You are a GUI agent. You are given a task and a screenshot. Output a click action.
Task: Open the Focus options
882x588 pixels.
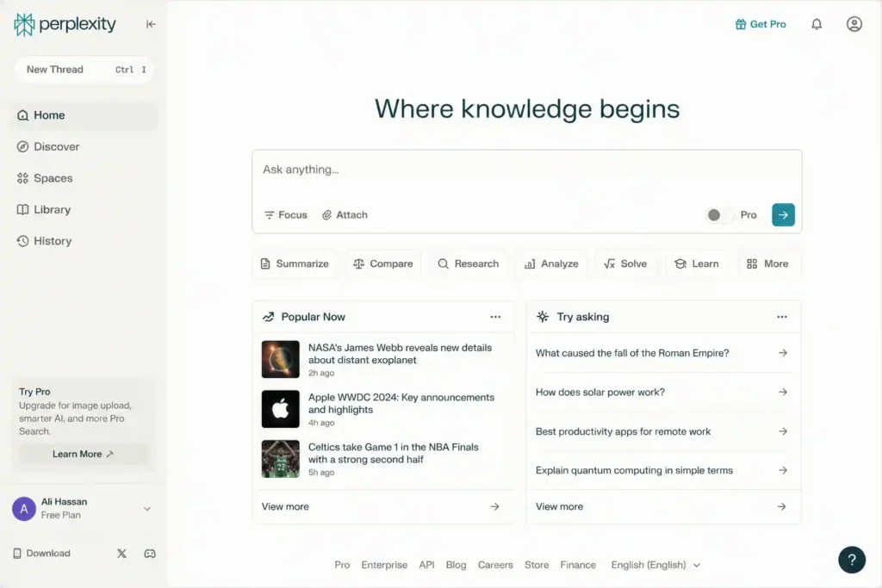click(x=286, y=215)
